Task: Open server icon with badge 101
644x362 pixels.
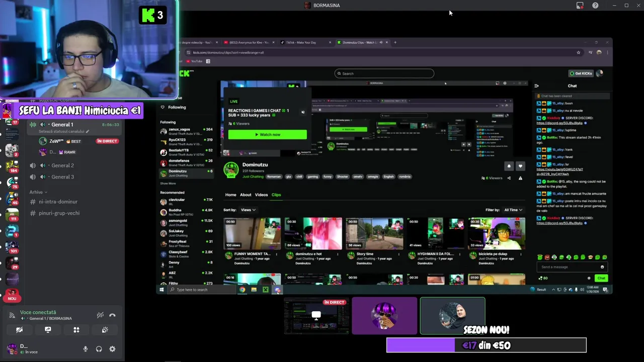Action: [x=12, y=246]
